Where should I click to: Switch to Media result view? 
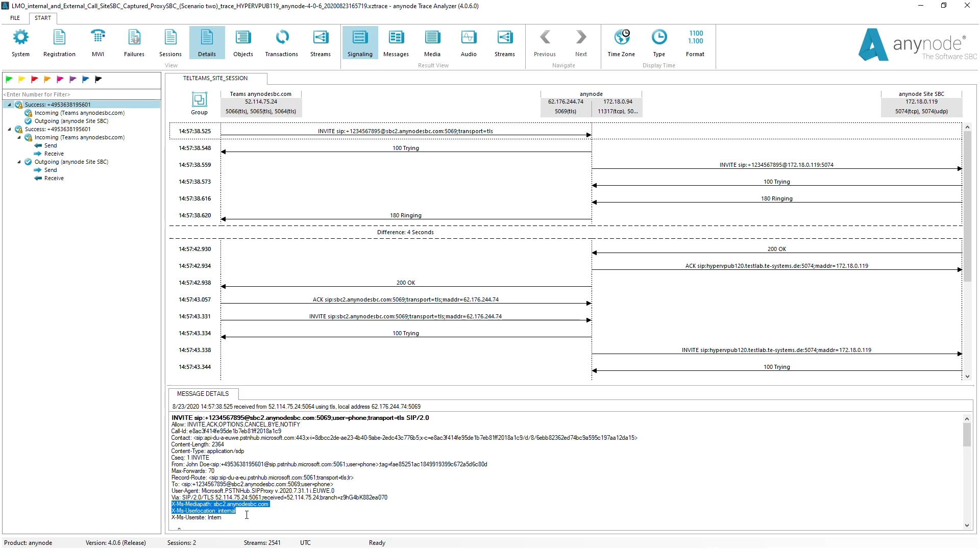(x=432, y=43)
